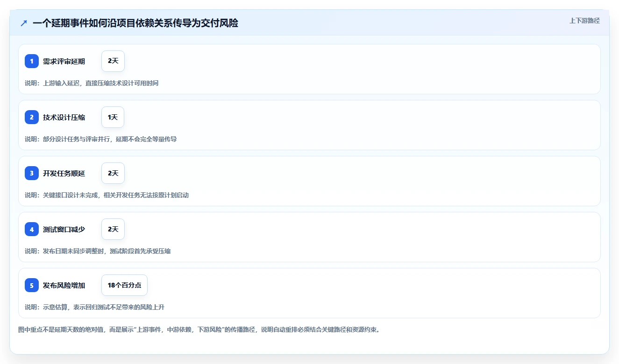This screenshot has width=619, height=364.
Task: Click the 2天 pill next to 测试窗口减少
Action: pyautogui.click(x=113, y=229)
